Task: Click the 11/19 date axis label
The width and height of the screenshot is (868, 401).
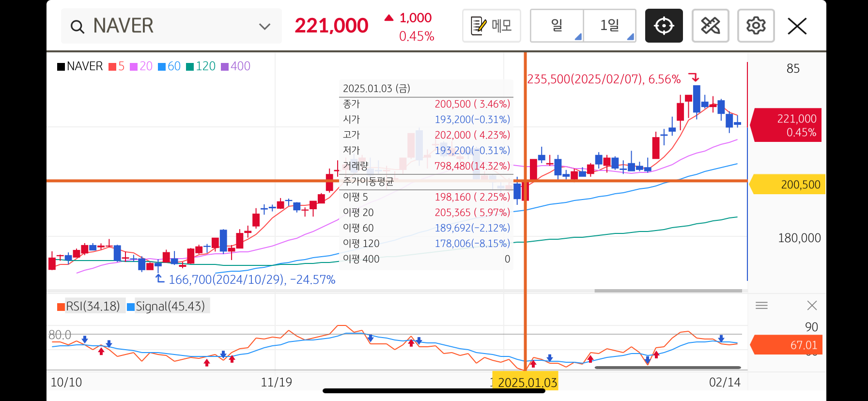Action: click(277, 382)
